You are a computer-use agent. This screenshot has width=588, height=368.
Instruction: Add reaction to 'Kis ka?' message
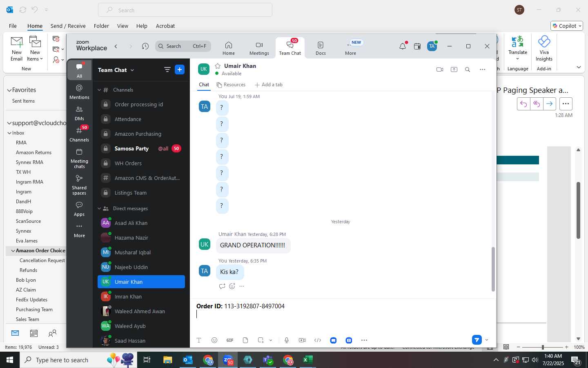232,286
